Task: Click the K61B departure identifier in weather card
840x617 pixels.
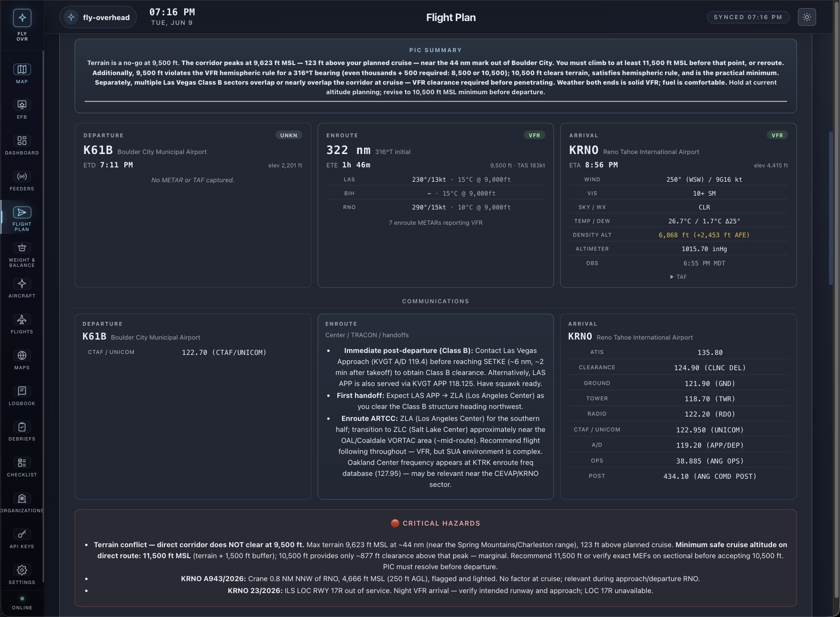Action: tap(98, 150)
